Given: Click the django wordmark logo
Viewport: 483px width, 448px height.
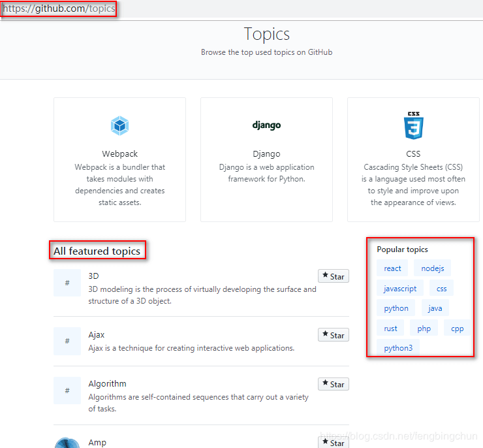Looking at the screenshot, I should (266, 125).
